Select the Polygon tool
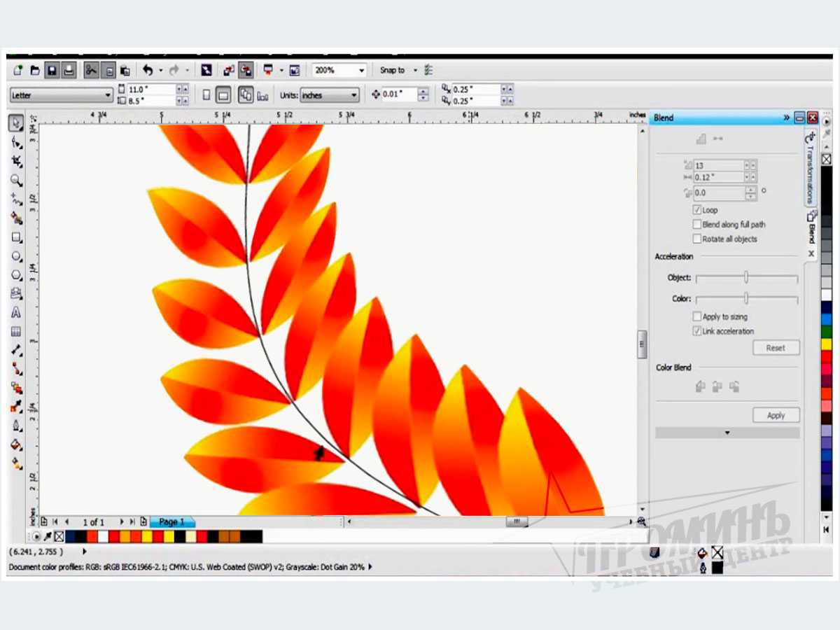Image resolution: width=840 pixels, height=630 pixels. click(x=16, y=275)
